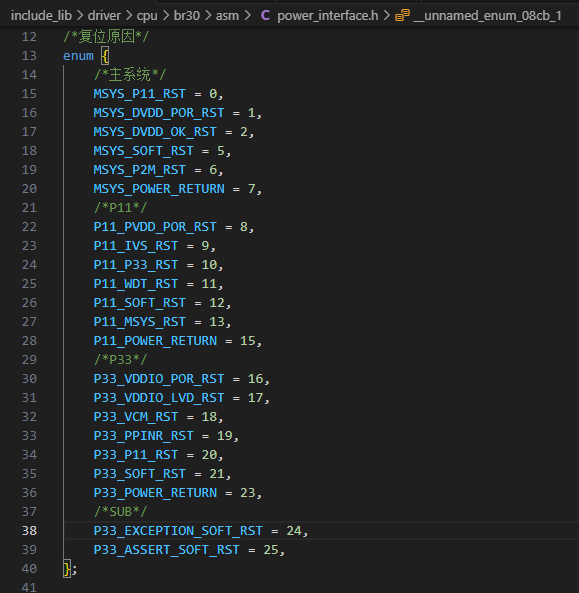Expand chevron after include_lib breadcrumb

[x=80, y=16]
